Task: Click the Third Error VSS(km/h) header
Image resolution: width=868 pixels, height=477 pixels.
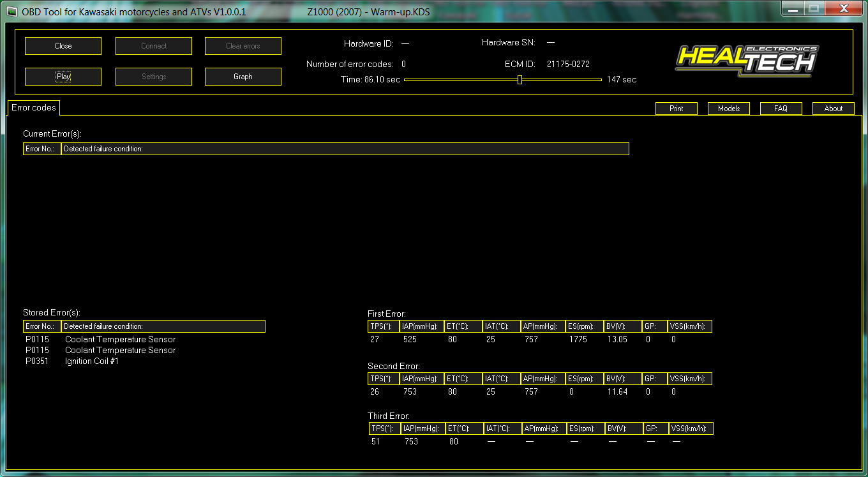Action: [x=691, y=428]
